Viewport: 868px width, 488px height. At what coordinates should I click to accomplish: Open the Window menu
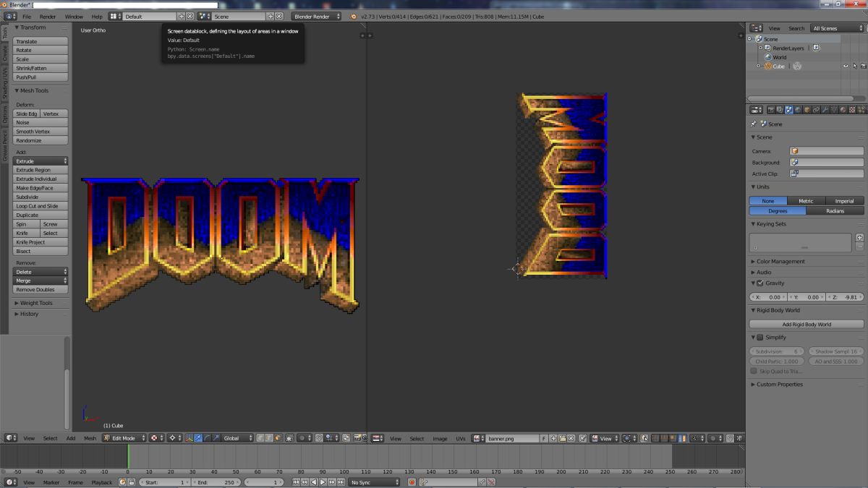tap(74, 16)
